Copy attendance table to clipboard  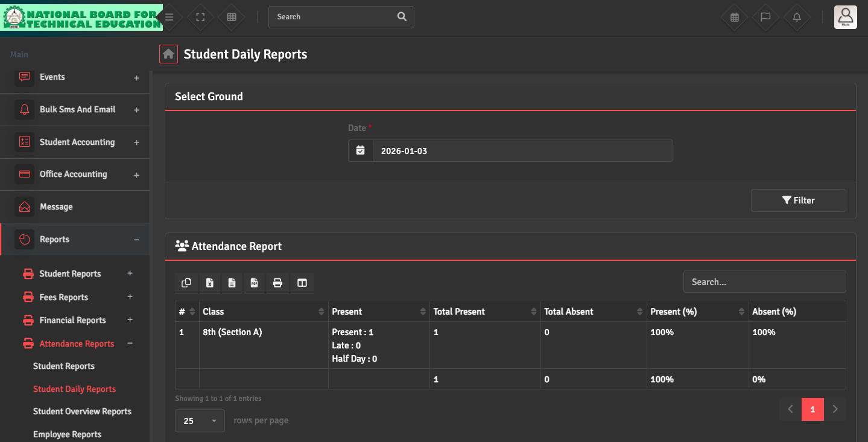pos(186,283)
